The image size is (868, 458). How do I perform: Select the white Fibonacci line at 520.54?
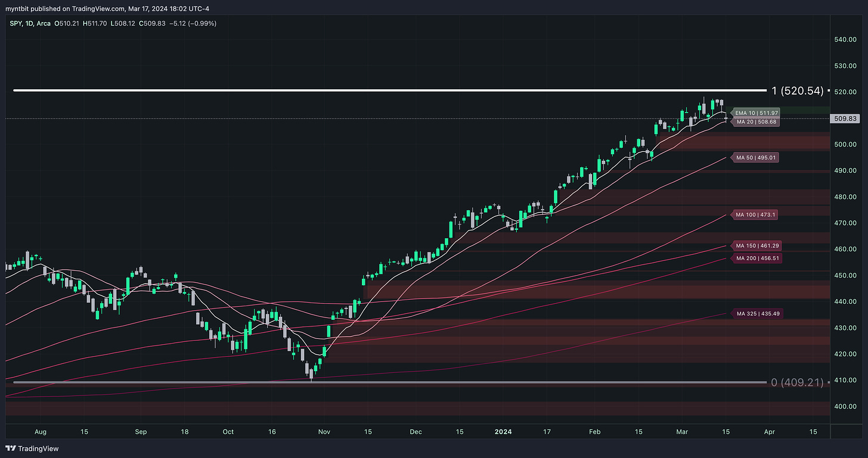pyautogui.click(x=390, y=91)
